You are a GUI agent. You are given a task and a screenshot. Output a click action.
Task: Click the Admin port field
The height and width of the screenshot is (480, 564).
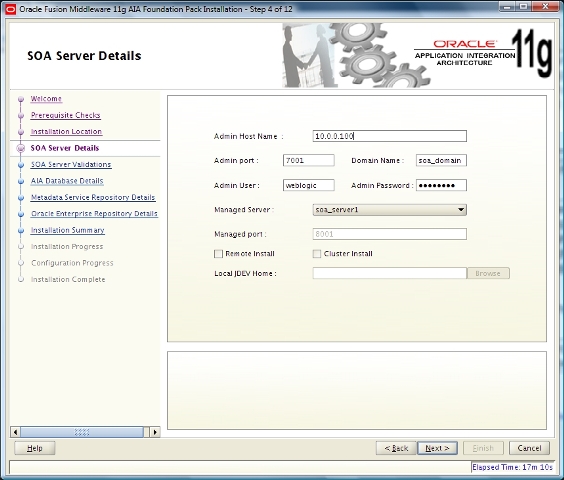pos(309,160)
